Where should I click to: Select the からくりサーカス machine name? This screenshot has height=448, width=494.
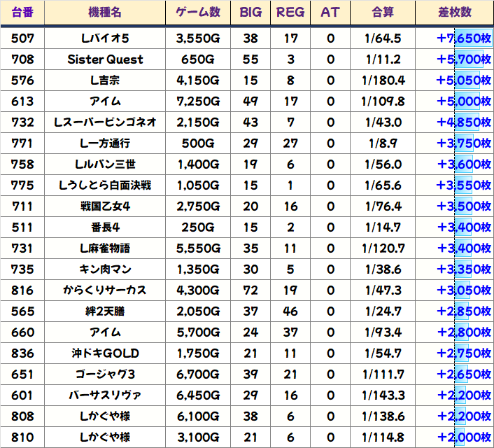(105, 290)
